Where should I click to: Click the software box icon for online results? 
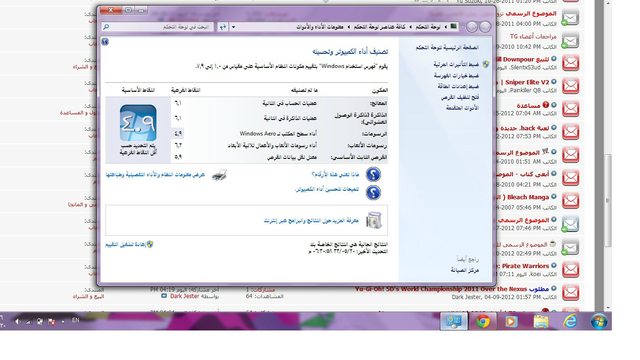pyautogui.click(x=373, y=220)
